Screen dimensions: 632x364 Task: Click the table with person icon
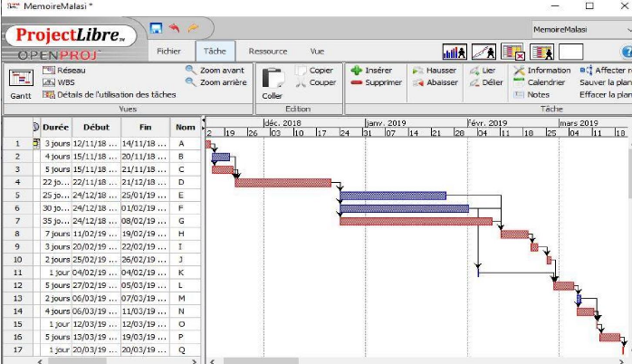tap(541, 52)
